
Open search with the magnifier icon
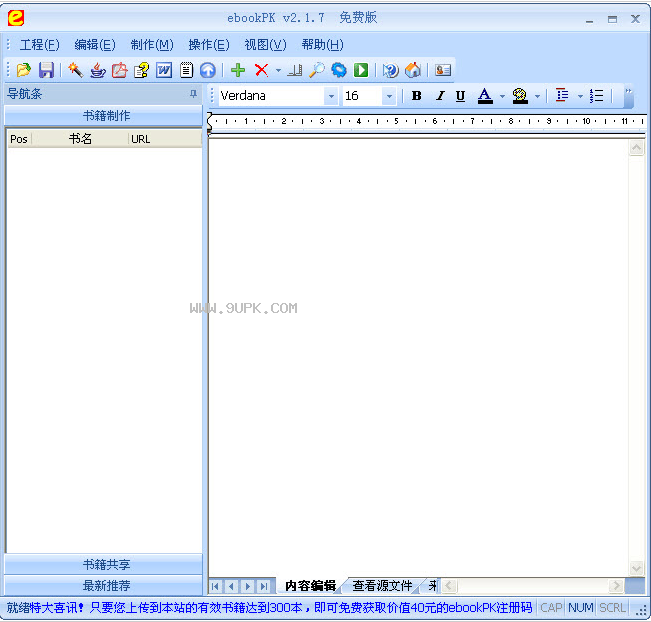317,70
